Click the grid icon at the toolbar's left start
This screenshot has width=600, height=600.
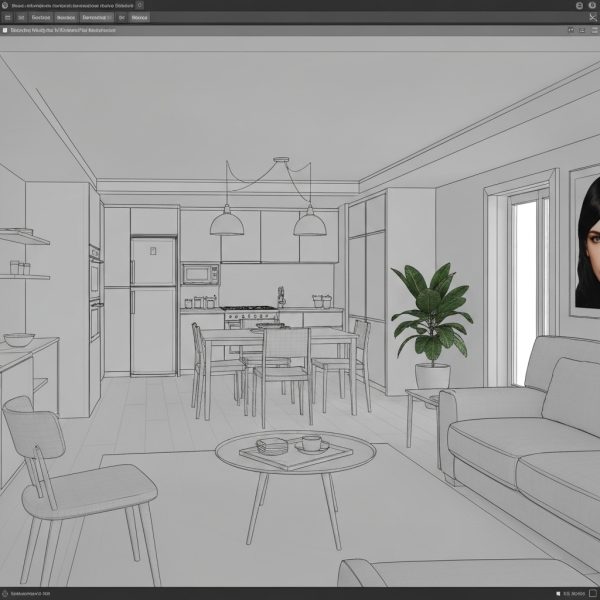[6, 17]
